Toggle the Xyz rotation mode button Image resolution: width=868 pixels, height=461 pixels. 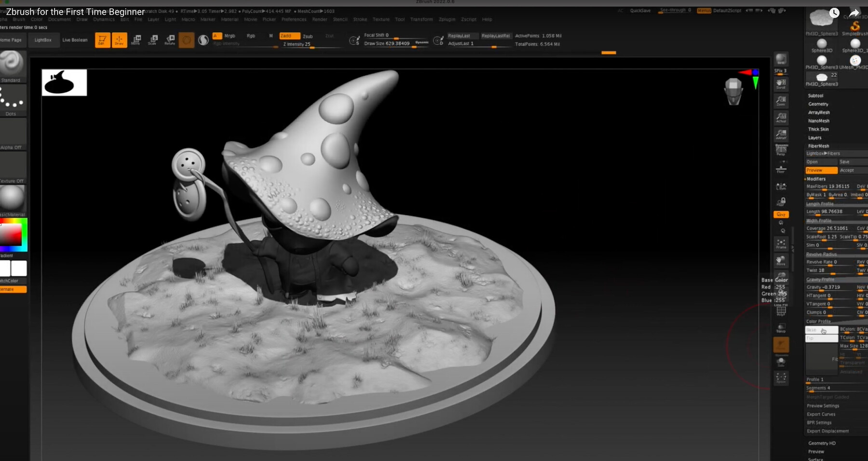pyautogui.click(x=781, y=215)
